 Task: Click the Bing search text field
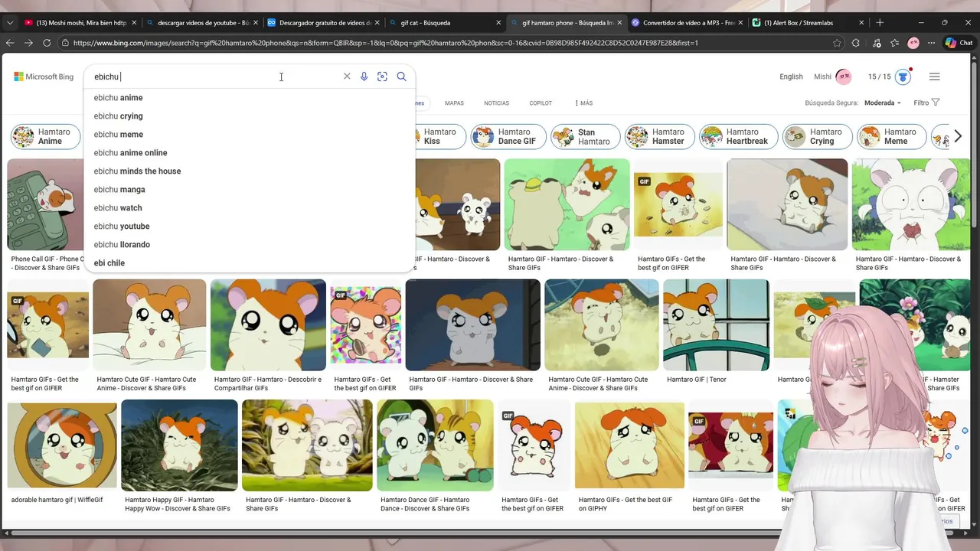[x=214, y=77]
